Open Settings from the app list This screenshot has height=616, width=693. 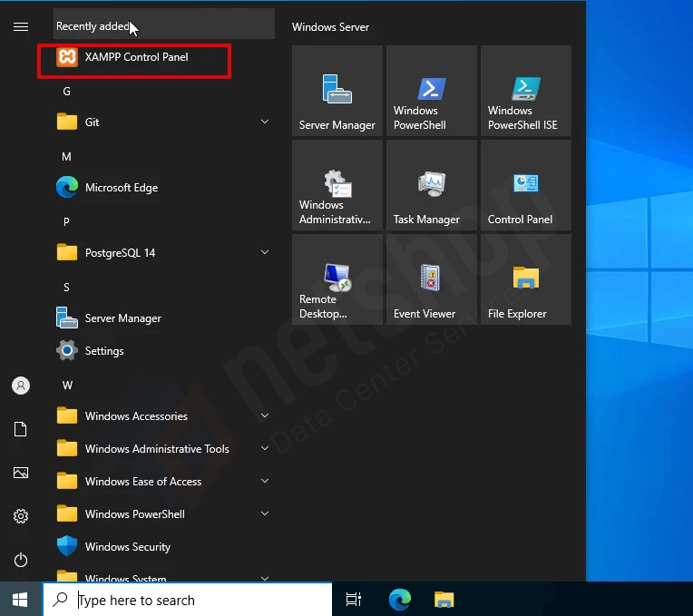pos(163,351)
